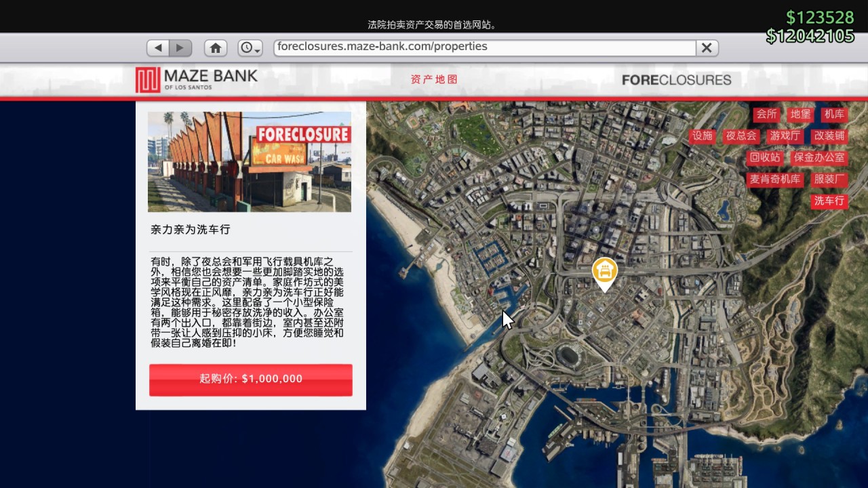Click the FORECLOSURES header logo
Image resolution: width=868 pixels, height=488 pixels.
(676, 80)
